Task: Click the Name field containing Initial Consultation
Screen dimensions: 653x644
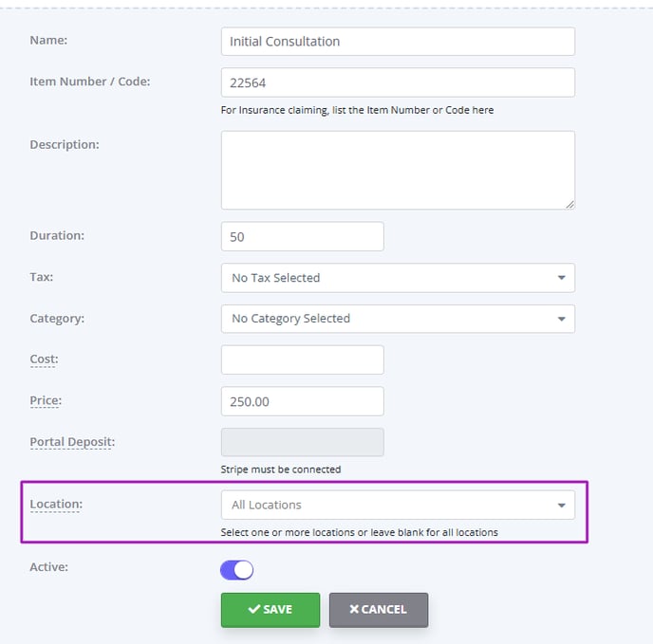Action: pos(398,42)
